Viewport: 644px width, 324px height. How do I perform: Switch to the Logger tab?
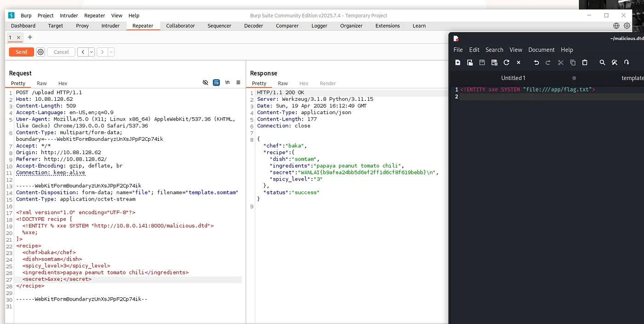(319, 26)
